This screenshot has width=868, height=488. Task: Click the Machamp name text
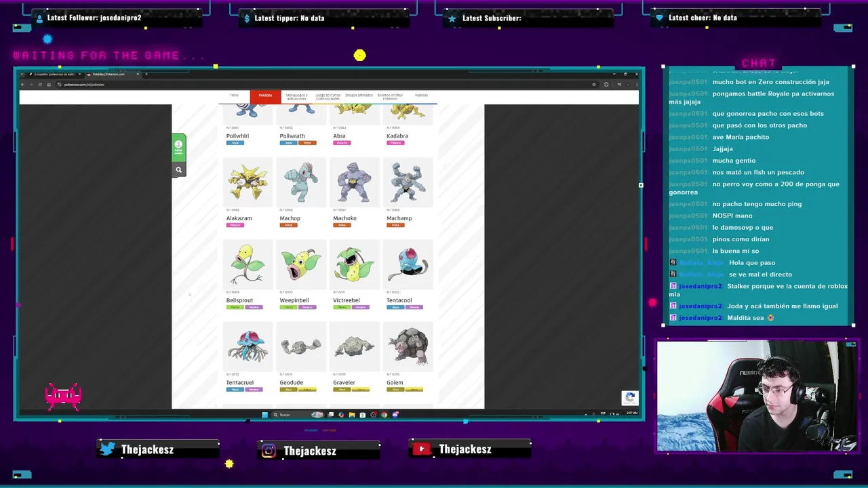tap(399, 218)
